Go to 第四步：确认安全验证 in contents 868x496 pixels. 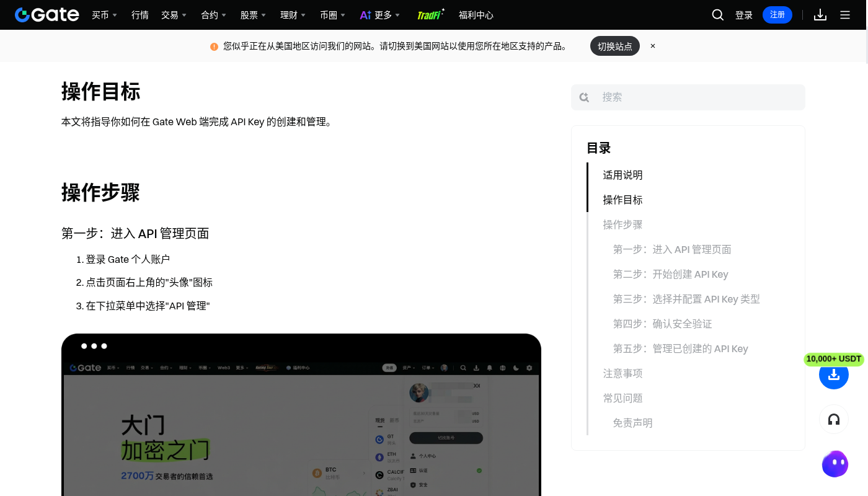[x=663, y=324]
